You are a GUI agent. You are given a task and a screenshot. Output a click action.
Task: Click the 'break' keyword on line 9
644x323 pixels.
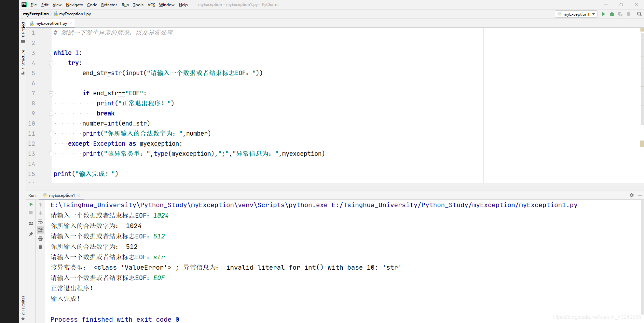pos(105,113)
